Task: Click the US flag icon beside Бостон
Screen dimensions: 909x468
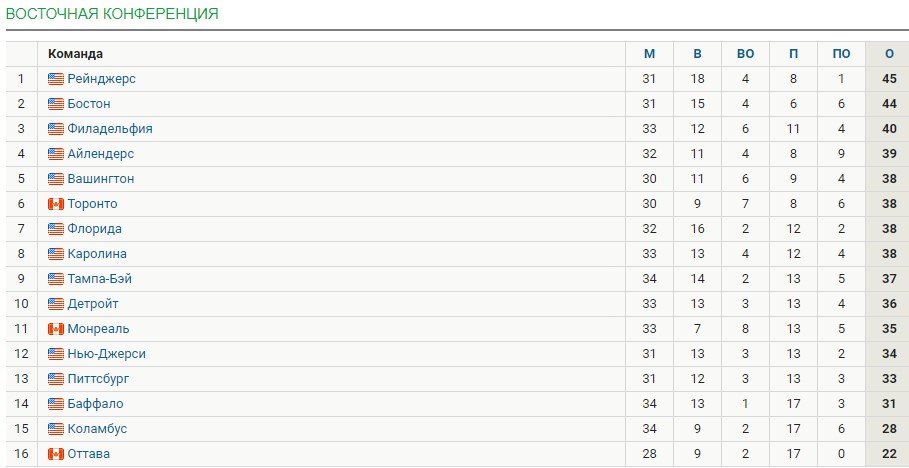Action: tap(56, 104)
